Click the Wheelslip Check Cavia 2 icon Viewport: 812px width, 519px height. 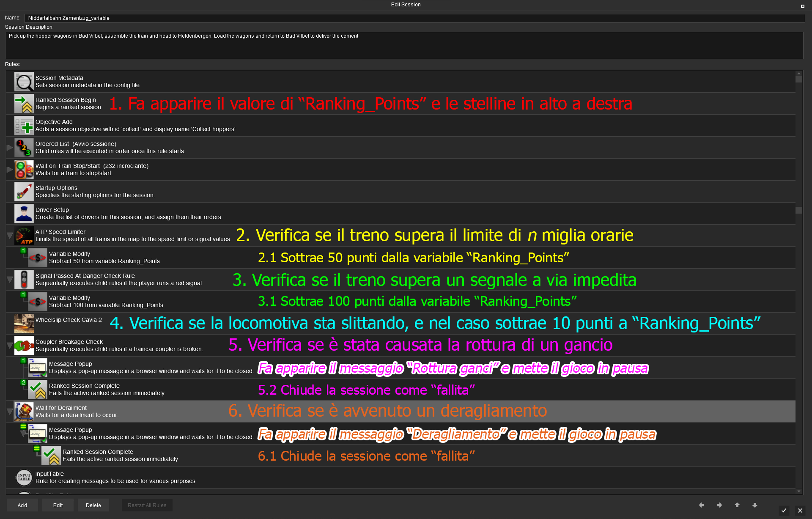coord(24,324)
